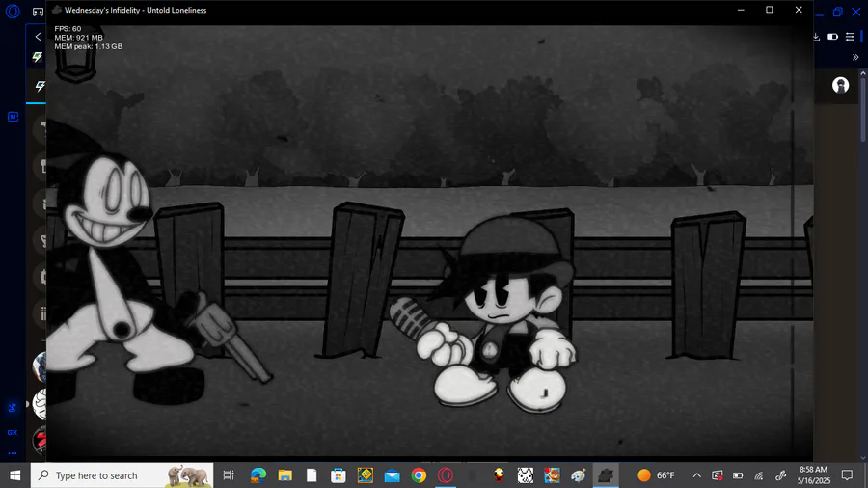Open the clock showing 8:58 AM

[814, 475]
